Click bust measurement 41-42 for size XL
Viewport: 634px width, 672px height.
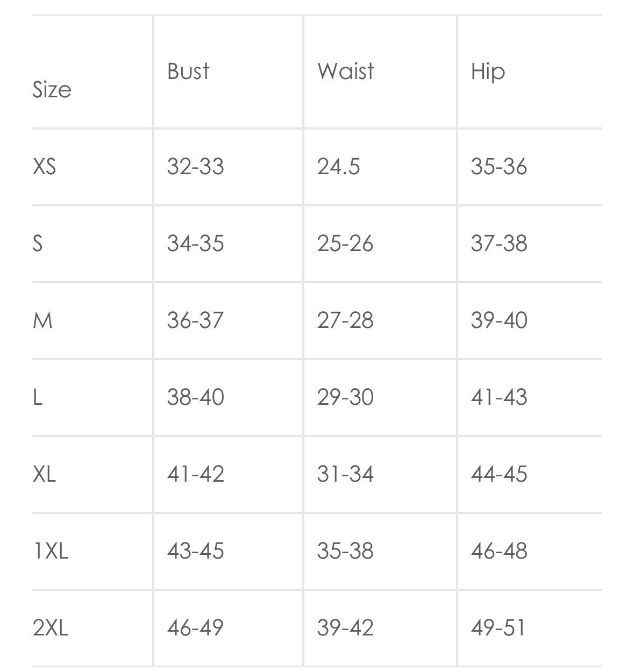point(195,475)
